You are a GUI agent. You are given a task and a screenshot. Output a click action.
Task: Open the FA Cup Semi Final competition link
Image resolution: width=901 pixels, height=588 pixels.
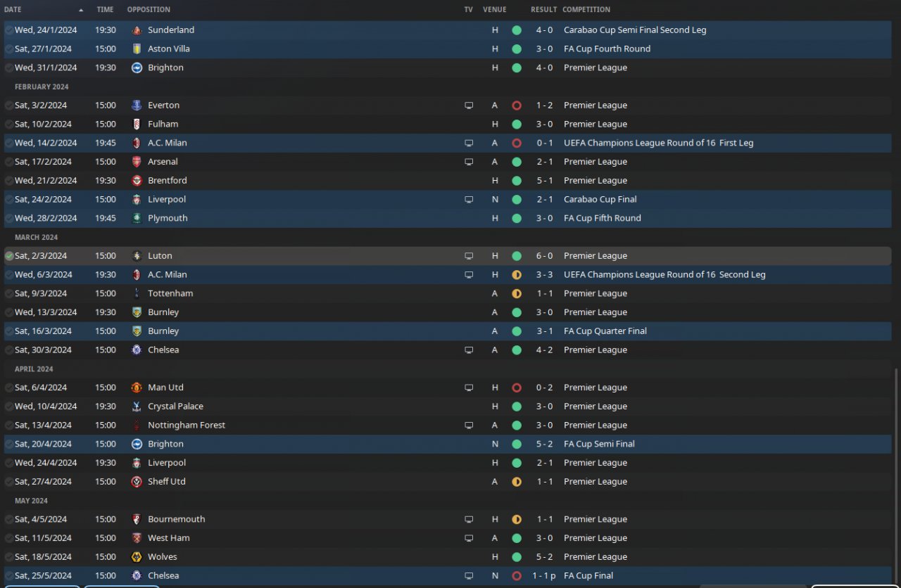(x=599, y=444)
